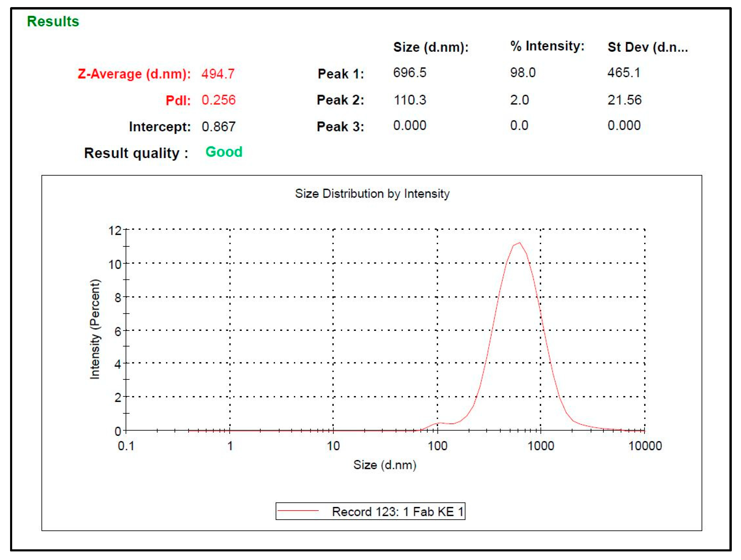The height and width of the screenshot is (560, 741).
Task: Click Peak 1 St Dev value 465.1
Action: [624, 73]
